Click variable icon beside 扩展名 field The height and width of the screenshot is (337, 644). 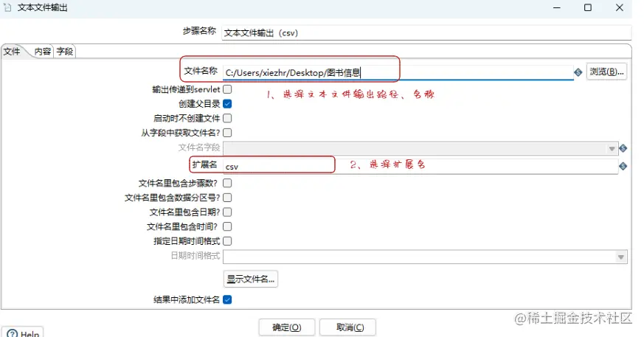623,166
